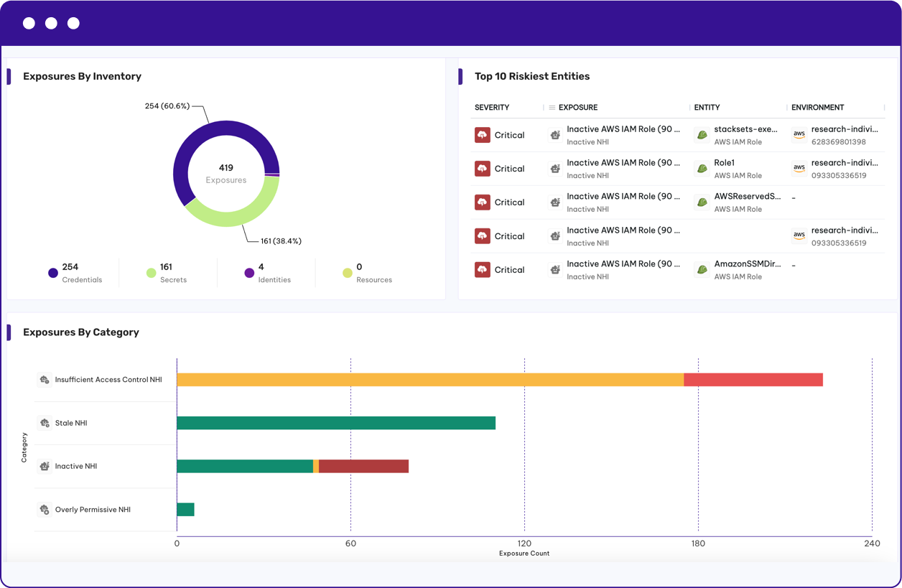The image size is (902, 588).
Task: Sort by the SEVERITY column header
Action: pos(492,107)
